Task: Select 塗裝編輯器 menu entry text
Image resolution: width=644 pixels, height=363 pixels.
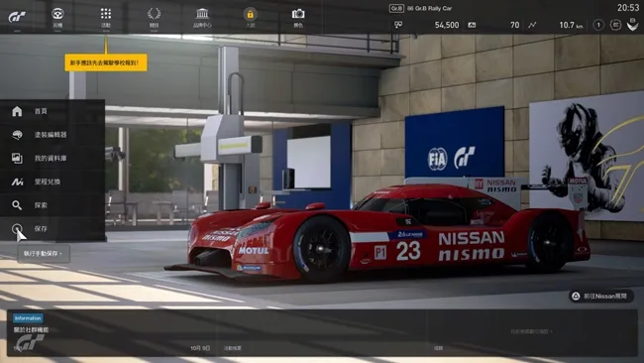Action: [x=51, y=135]
